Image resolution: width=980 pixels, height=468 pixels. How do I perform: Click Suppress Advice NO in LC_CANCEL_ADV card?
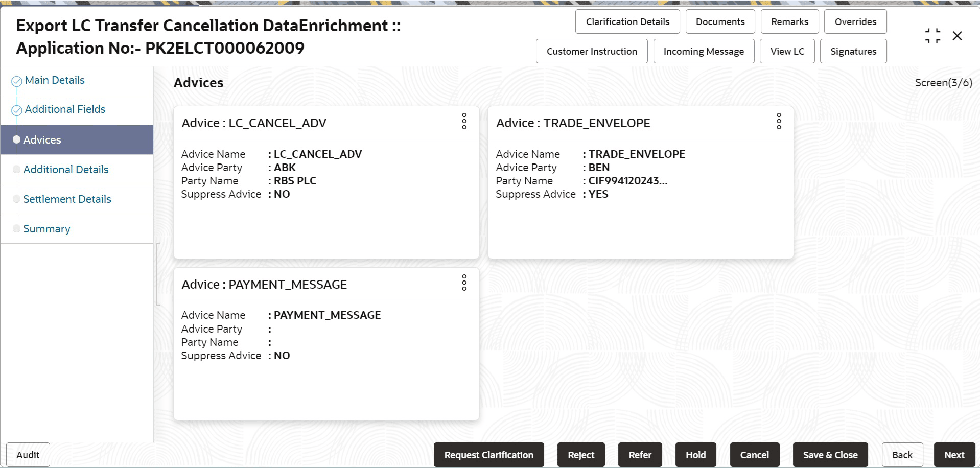click(x=282, y=194)
